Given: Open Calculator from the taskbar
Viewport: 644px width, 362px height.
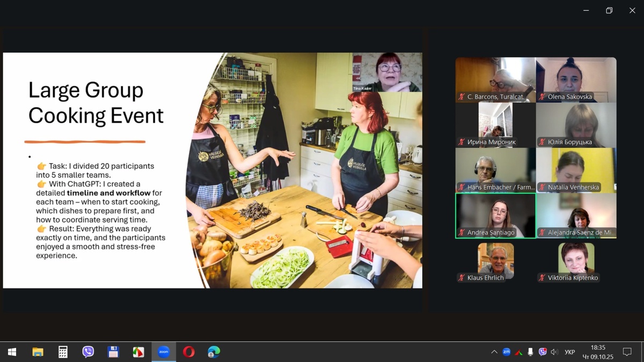Looking at the screenshot, I should (x=63, y=352).
